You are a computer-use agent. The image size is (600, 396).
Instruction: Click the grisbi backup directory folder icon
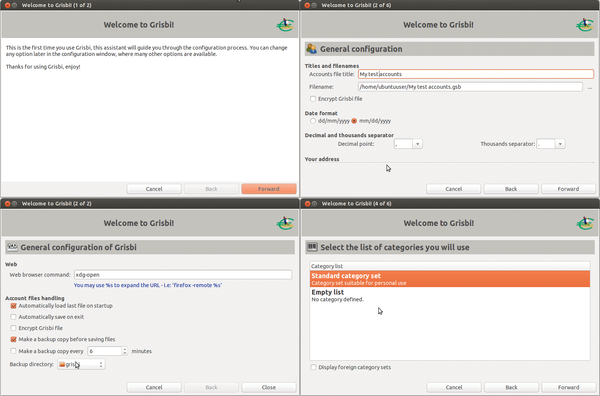pyautogui.click(x=62, y=364)
